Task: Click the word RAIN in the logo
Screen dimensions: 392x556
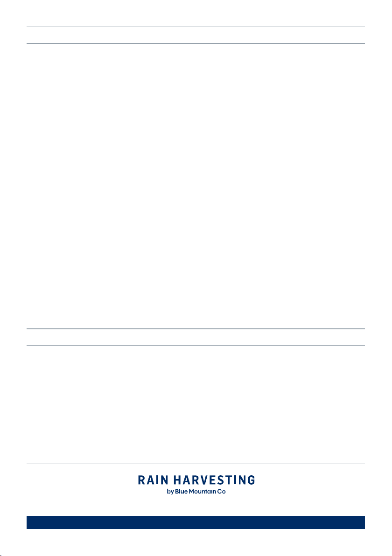Action: coord(153,480)
